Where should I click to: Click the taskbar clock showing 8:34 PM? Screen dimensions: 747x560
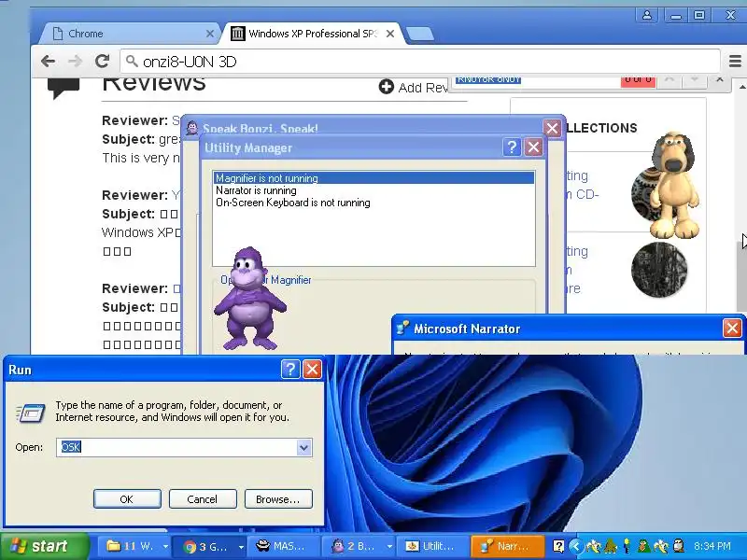(x=712, y=546)
